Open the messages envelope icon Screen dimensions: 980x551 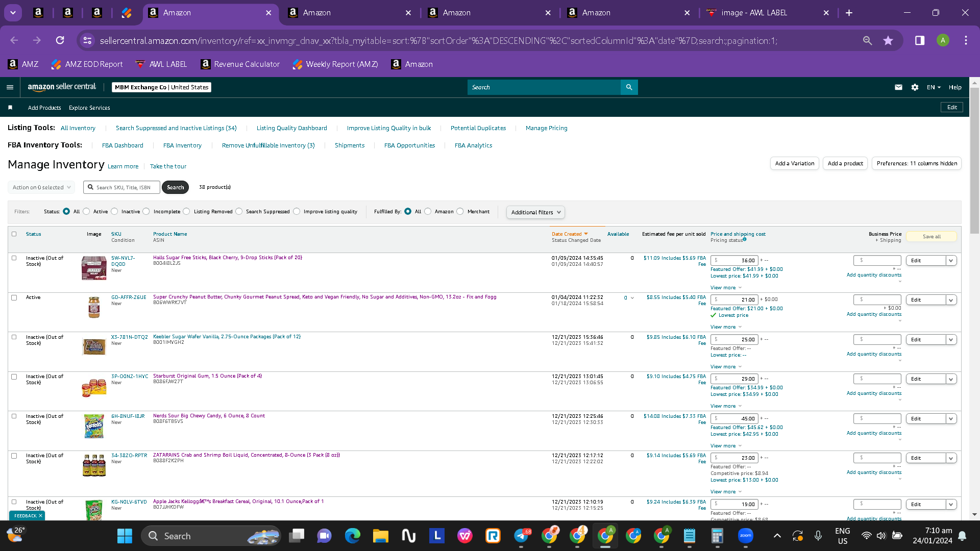click(898, 87)
